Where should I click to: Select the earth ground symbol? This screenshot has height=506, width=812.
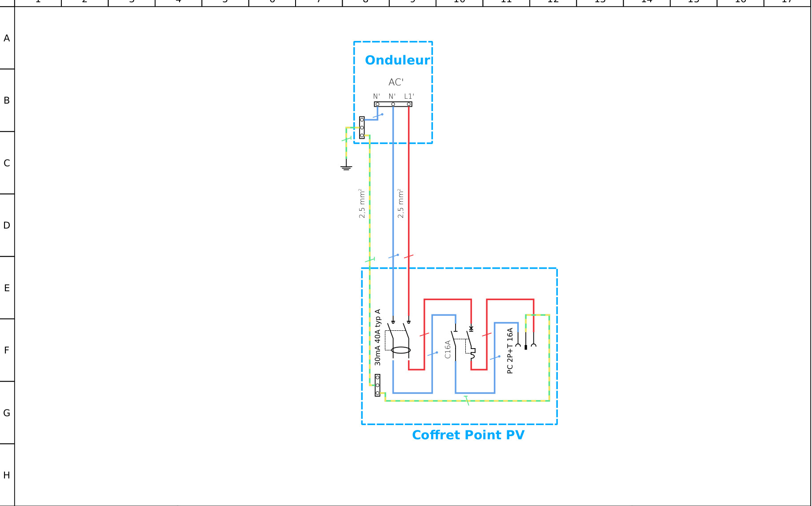[x=346, y=167]
